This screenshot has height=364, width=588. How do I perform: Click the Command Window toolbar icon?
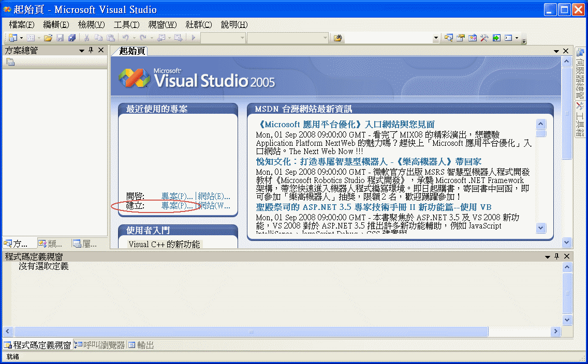(x=508, y=38)
